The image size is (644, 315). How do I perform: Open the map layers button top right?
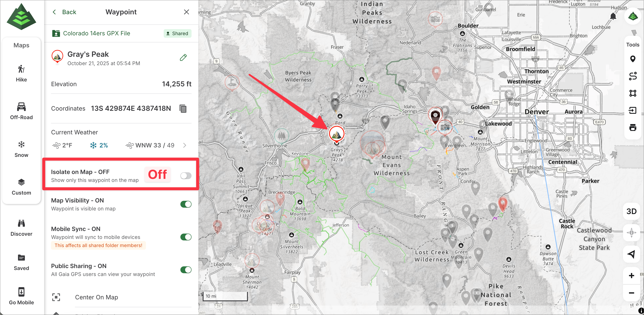(633, 16)
